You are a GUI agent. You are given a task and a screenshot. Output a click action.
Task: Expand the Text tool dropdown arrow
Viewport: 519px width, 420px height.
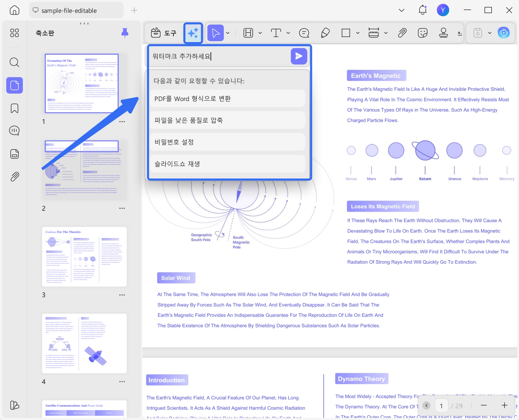(288, 33)
